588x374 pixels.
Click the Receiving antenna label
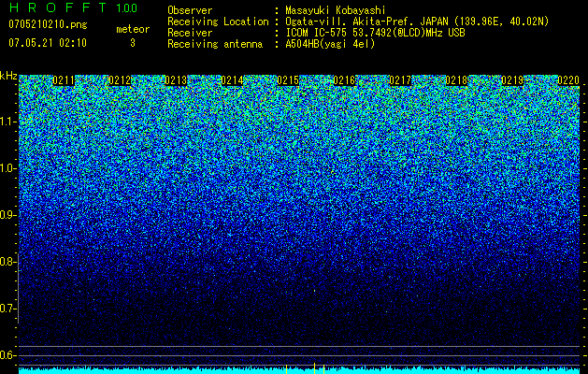pyautogui.click(x=215, y=44)
